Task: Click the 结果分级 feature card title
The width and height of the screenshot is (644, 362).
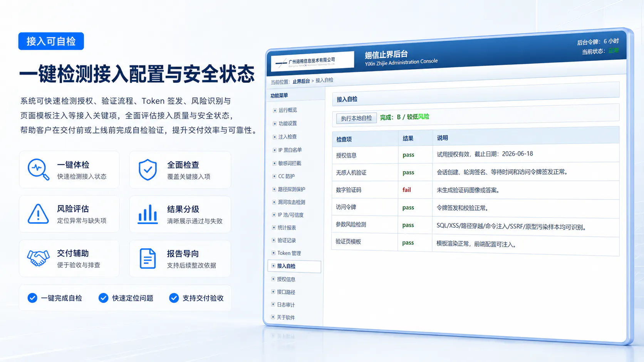Action: [183, 209]
